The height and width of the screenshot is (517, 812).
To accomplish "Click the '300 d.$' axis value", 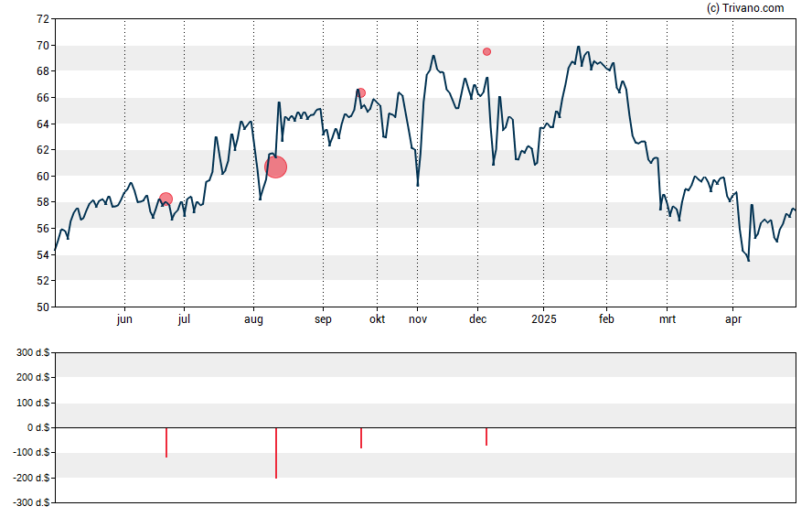I will (x=33, y=353).
